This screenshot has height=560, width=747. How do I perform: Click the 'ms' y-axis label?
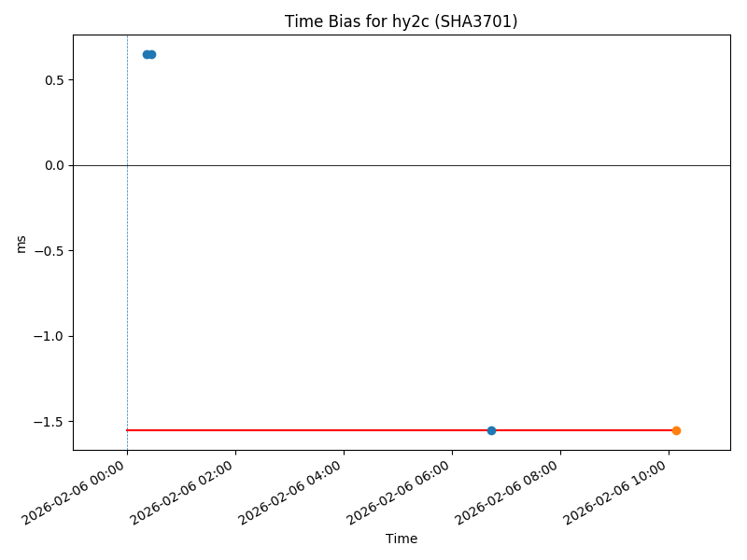tap(21, 243)
